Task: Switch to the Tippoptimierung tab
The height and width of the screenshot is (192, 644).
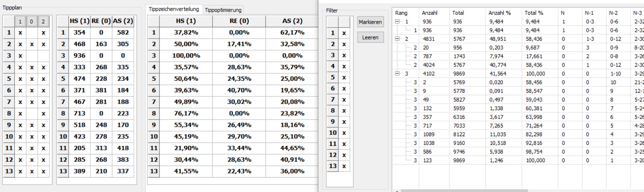Action: click(223, 10)
